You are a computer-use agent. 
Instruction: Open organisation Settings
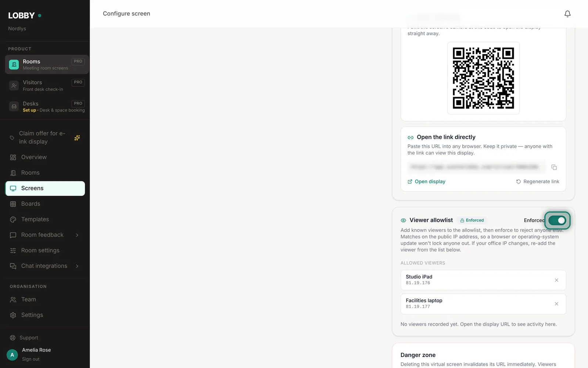45,315
